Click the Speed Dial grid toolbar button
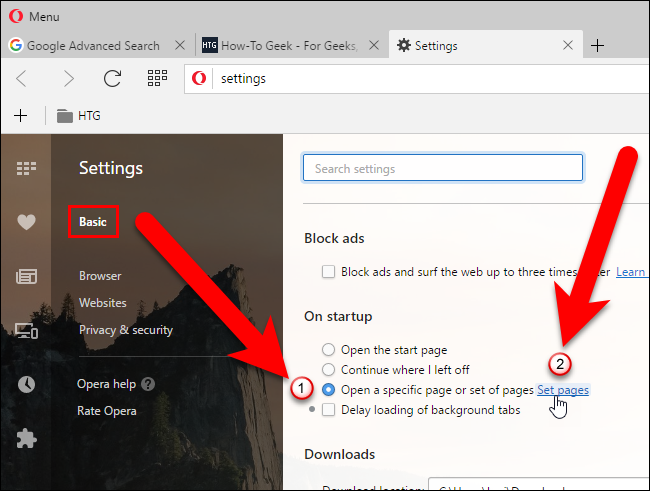Screen dimensions: 650x491 click(x=157, y=78)
